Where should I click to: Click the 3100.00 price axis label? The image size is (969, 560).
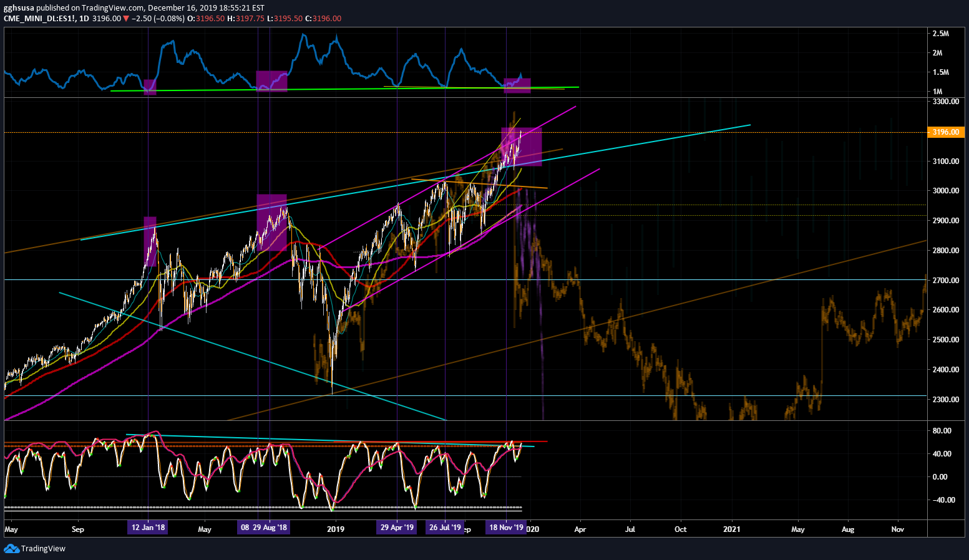[x=946, y=162]
